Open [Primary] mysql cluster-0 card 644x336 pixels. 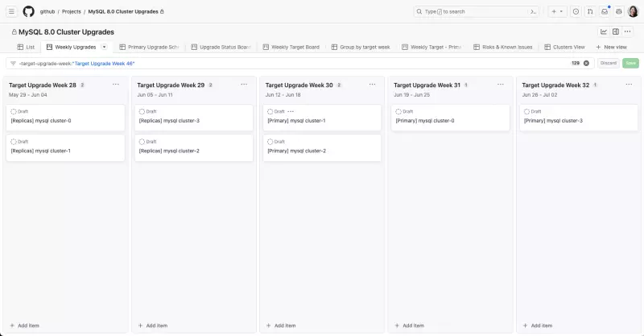pyautogui.click(x=451, y=118)
